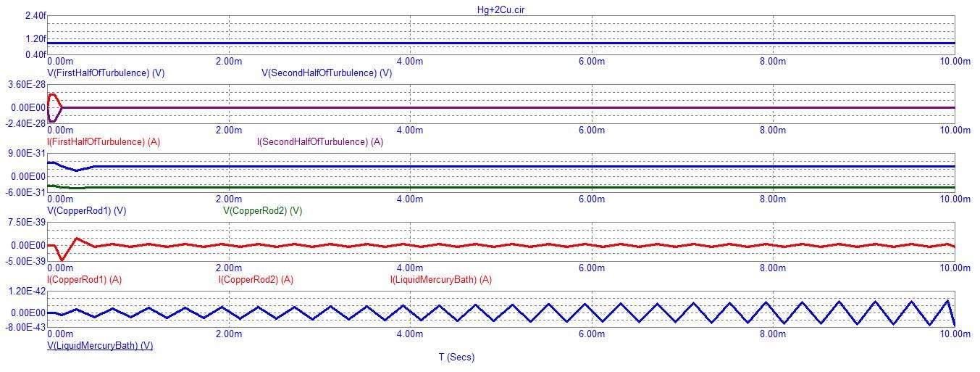Click the I(SecondHalfOfTurbulence) (A) label

pyautogui.click(x=320, y=142)
